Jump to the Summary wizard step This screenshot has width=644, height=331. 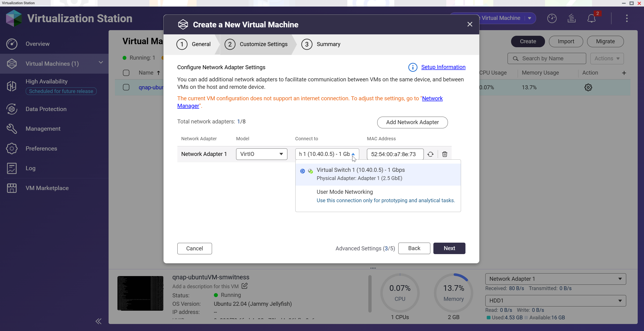point(321,44)
